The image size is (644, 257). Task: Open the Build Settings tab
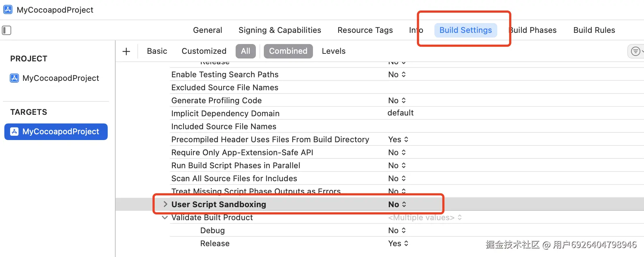(465, 30)
